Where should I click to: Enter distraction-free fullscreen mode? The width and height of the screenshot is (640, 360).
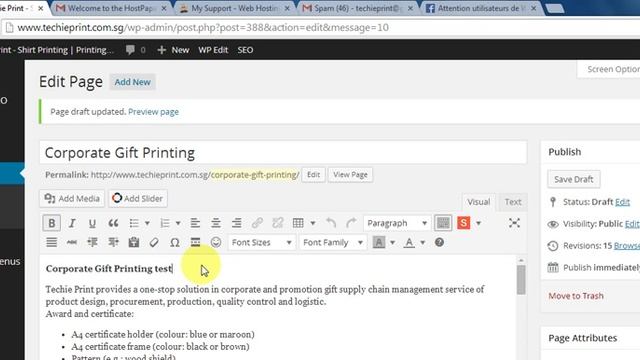pyautogui.click(x=514, y=223)
